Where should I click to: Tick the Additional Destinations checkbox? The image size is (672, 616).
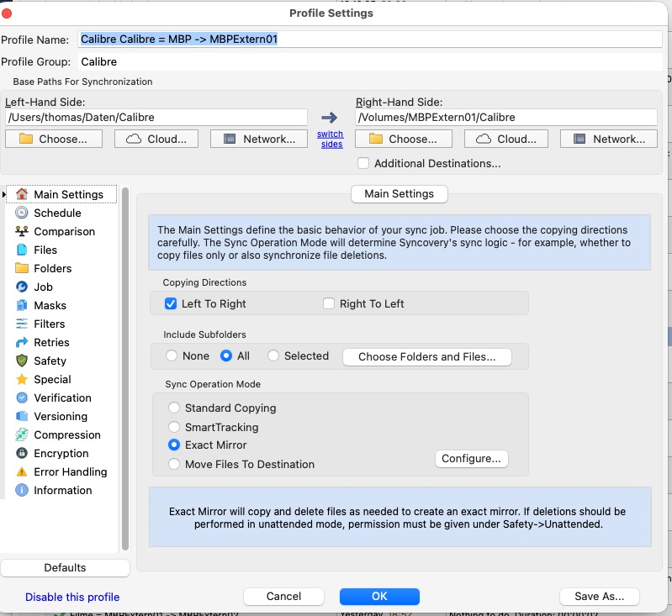[363, 164]
